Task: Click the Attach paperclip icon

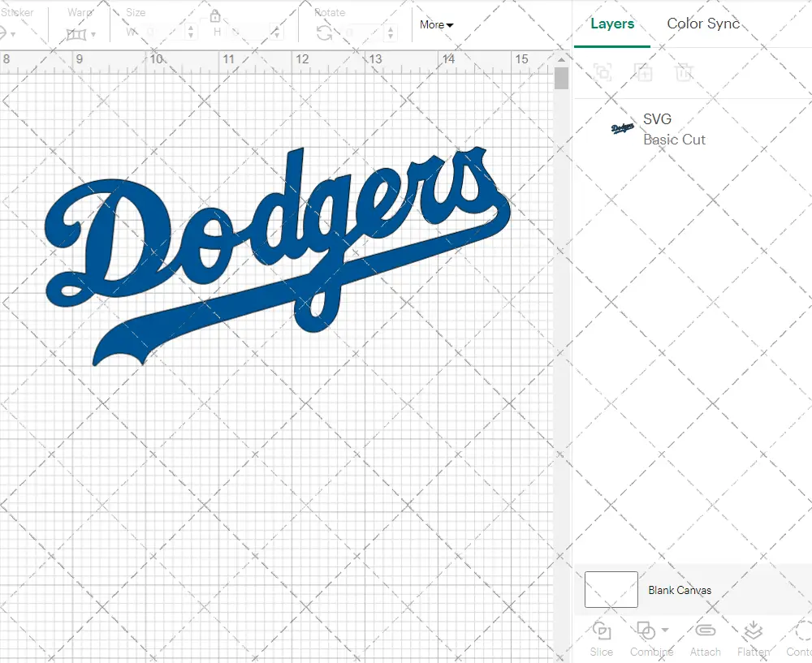Action: click(x=705, y=631)
